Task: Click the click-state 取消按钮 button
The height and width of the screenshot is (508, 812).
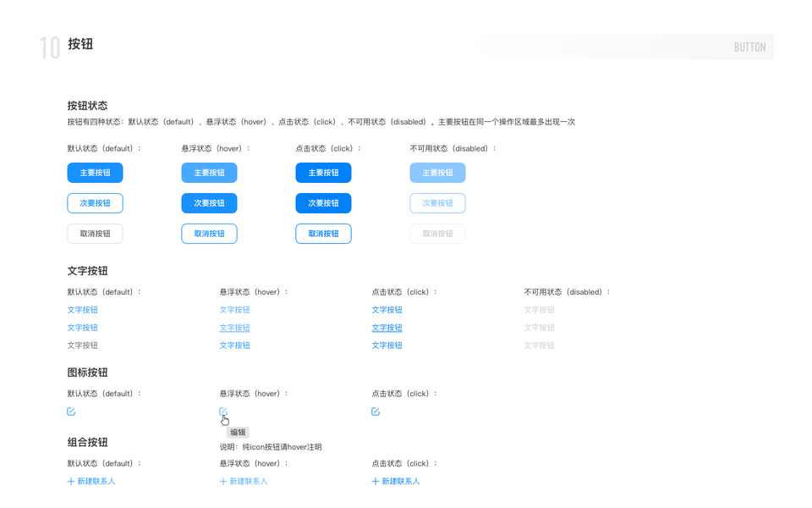Action: (323, 234)
